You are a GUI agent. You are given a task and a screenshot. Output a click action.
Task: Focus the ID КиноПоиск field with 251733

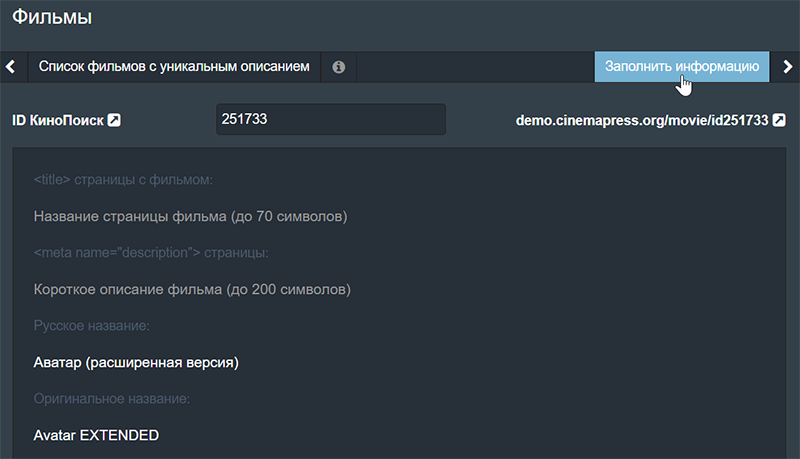click(331, 119)
